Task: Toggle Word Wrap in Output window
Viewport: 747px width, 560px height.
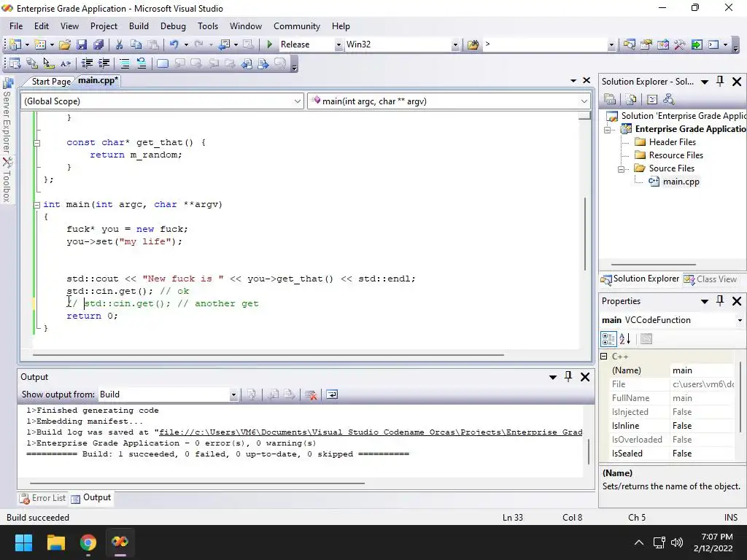Action: (332, 394)
